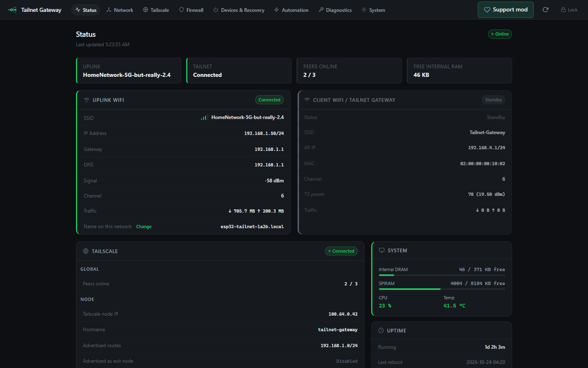Screen dimensions: 588x368
Task: Click Tailscale node IP 100.64.0.42
Action: pyautogui.click(x=343, y=314)
